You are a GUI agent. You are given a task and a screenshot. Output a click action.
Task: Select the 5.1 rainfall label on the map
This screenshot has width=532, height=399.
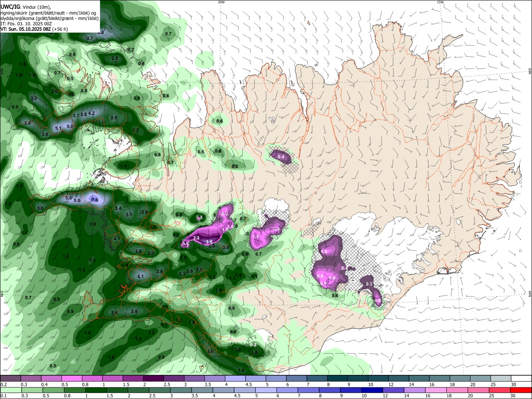58,128
